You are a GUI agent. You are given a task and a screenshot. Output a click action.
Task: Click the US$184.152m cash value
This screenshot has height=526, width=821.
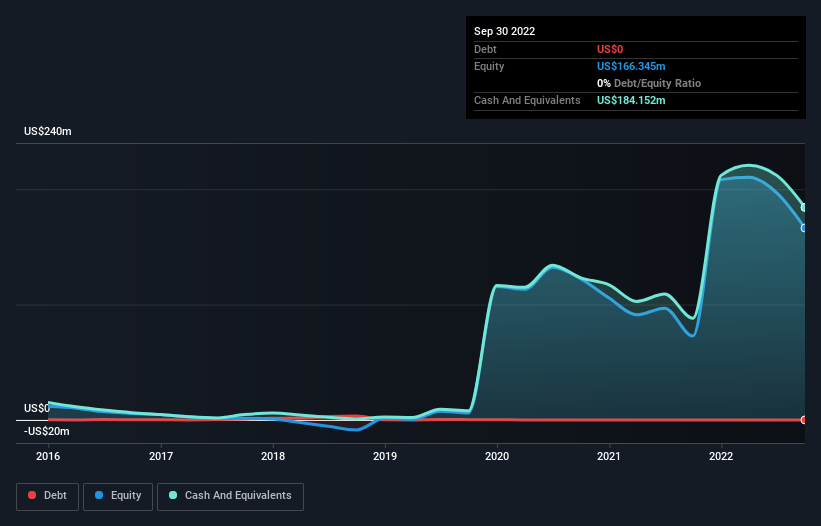[631, 100]
